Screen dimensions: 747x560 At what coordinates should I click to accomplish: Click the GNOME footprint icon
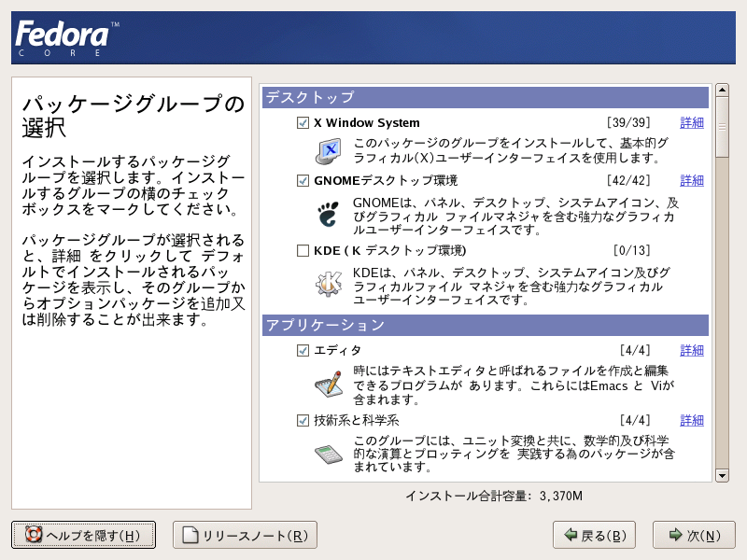[329, 214]
